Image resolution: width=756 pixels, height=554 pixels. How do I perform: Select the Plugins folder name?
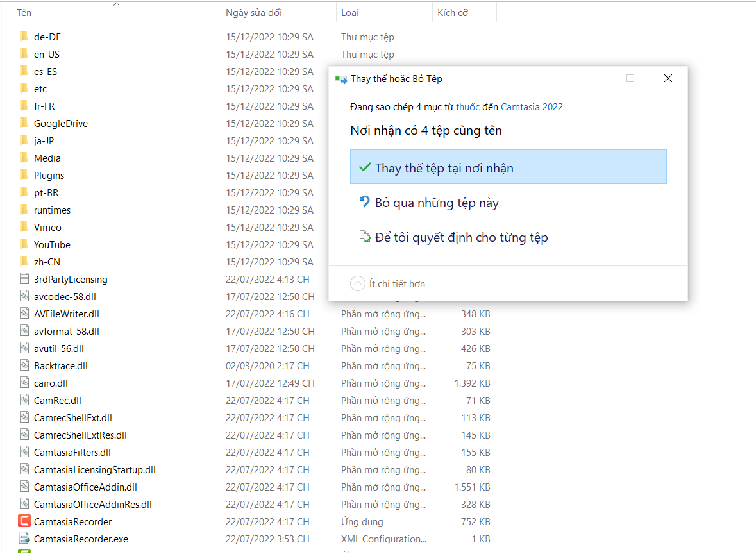pyautogui.click(x=49, y=175)
